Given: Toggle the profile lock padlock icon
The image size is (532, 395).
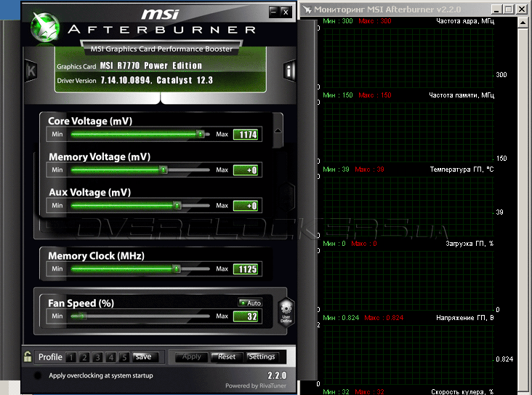Looking at the screenshot, I should click(x=27, y=356).
